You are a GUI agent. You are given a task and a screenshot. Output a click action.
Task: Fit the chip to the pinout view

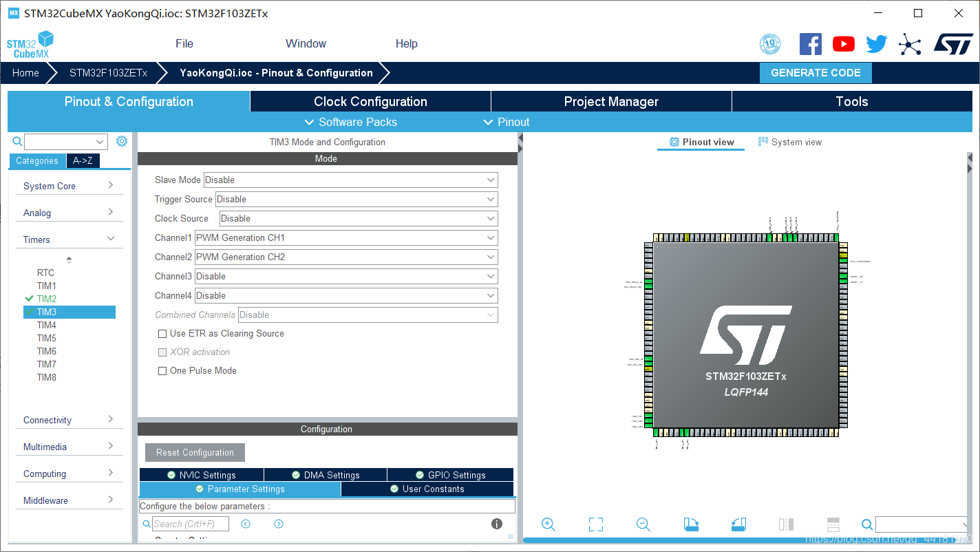coord(596,524)
